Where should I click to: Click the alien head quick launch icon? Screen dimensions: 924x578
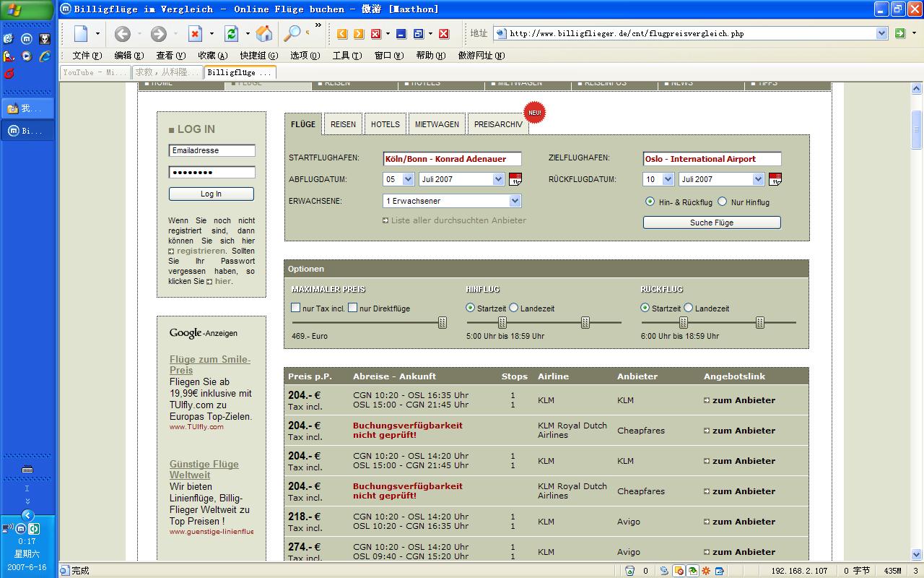pyautogui.click(x=44, y=39)
